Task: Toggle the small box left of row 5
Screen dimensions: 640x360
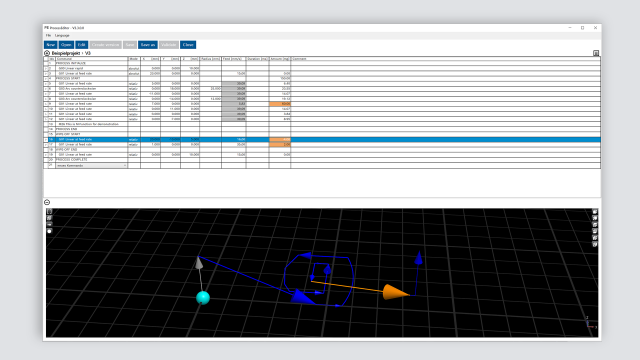Action: (x=46, y=84)
